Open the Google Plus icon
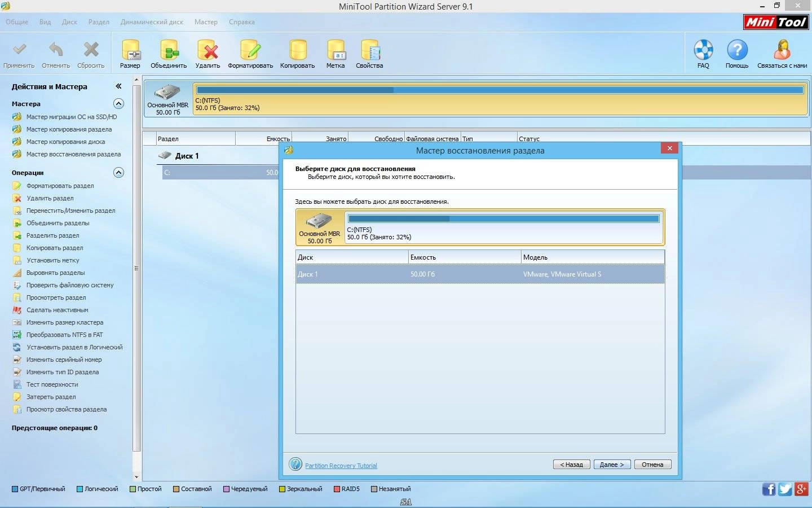Image resolution: width=812 pixels, height=508 pixels. tap(801, 489)
